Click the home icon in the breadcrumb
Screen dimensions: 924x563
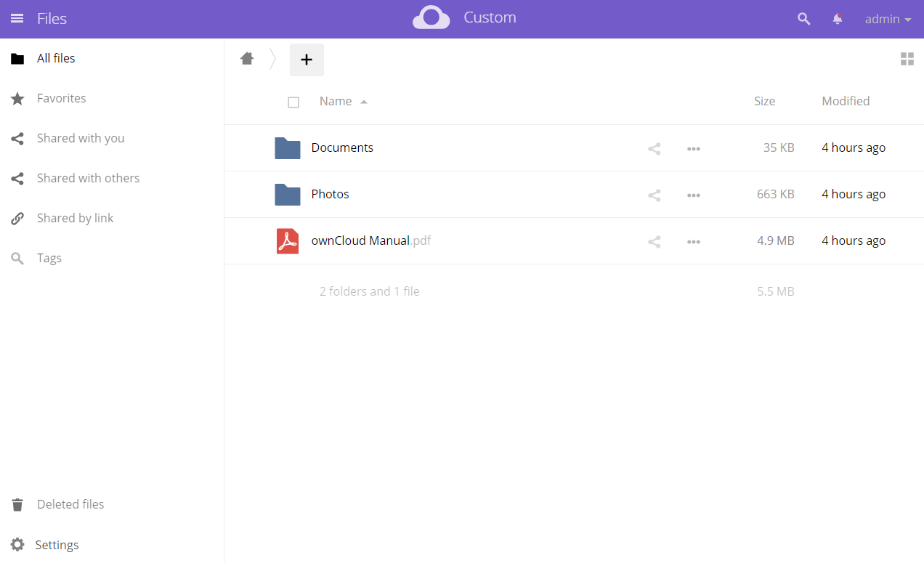(x=247, y=58)
